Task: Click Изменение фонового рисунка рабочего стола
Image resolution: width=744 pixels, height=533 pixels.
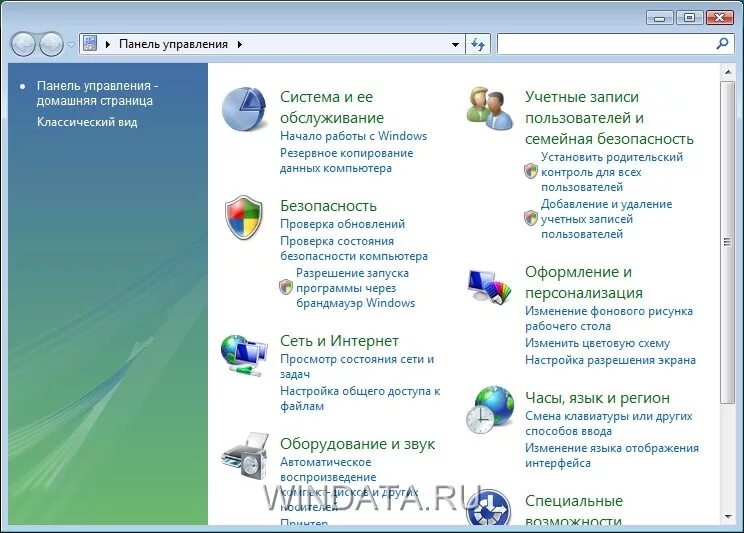Action: point(609,318)
